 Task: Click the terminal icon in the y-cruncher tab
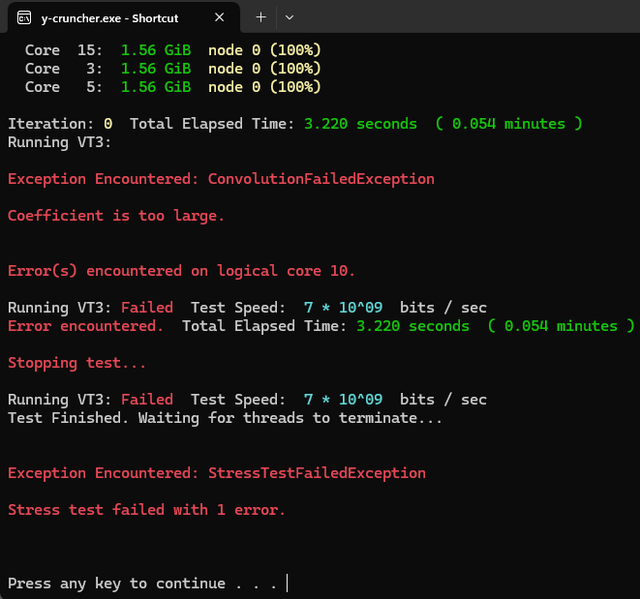tap(24, 18)
